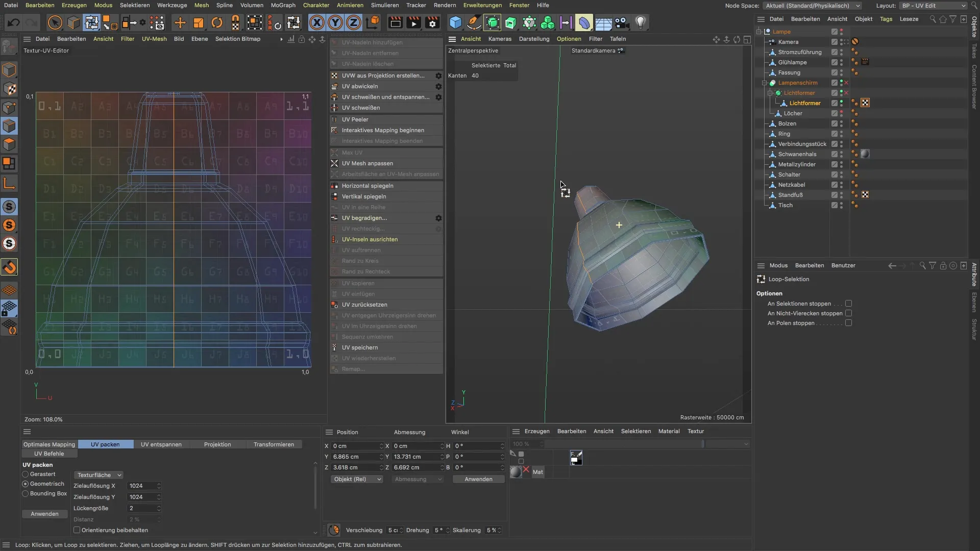980x551 pixels.
Task: Click the Lückengröße value field
Action: [x=144, y=508]
